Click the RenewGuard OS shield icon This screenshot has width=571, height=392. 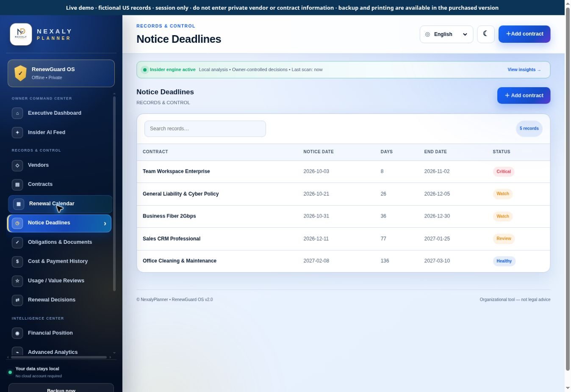[20, 73]
